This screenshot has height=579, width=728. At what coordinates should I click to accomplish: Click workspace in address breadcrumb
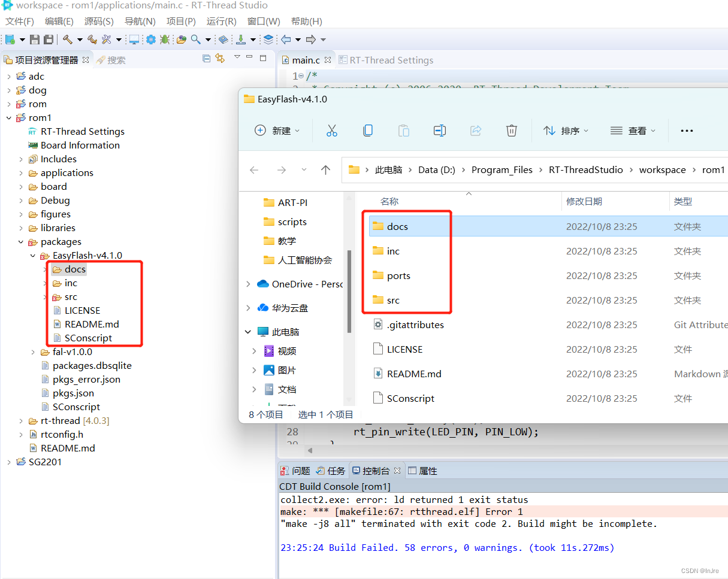pos(663,170)
